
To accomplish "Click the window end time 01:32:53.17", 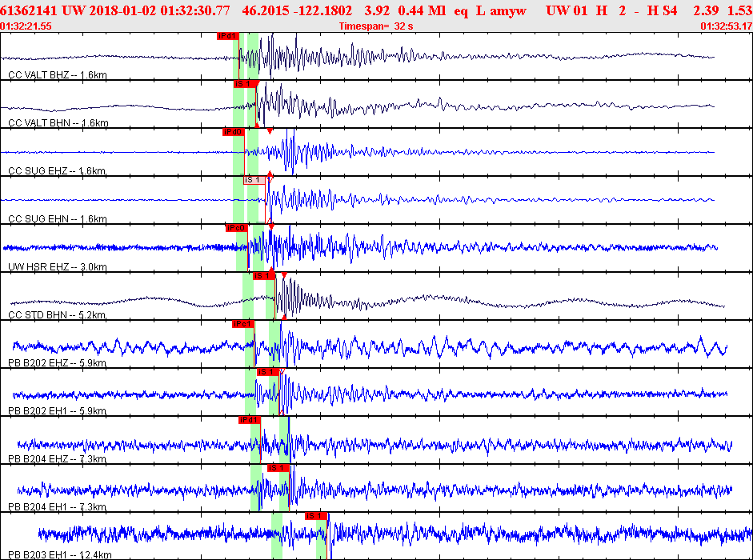I will (x=727, y=26).
